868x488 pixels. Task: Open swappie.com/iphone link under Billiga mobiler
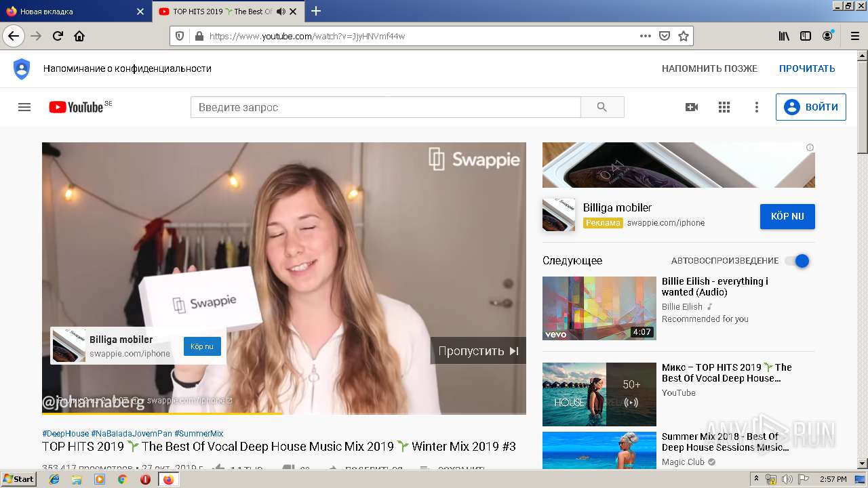pos(665,222)
